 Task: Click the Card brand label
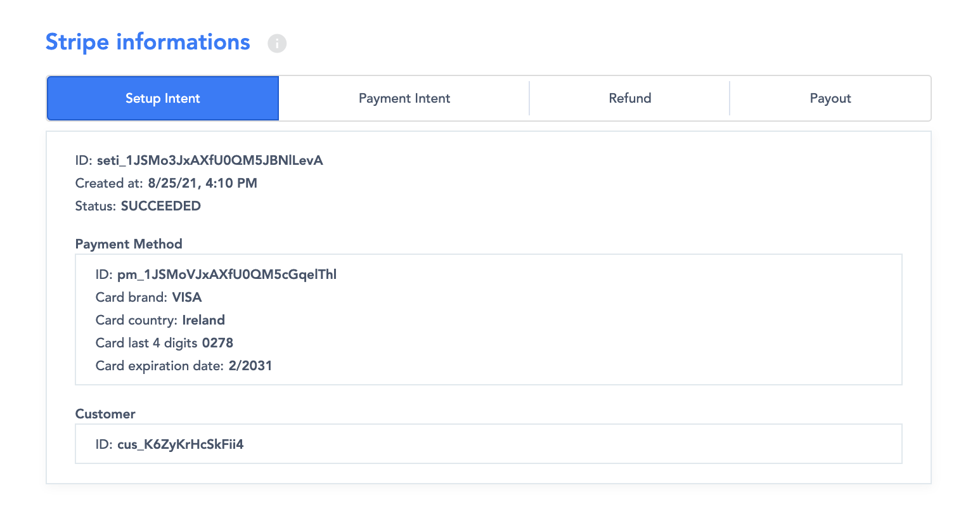click(x=131, y=297)
